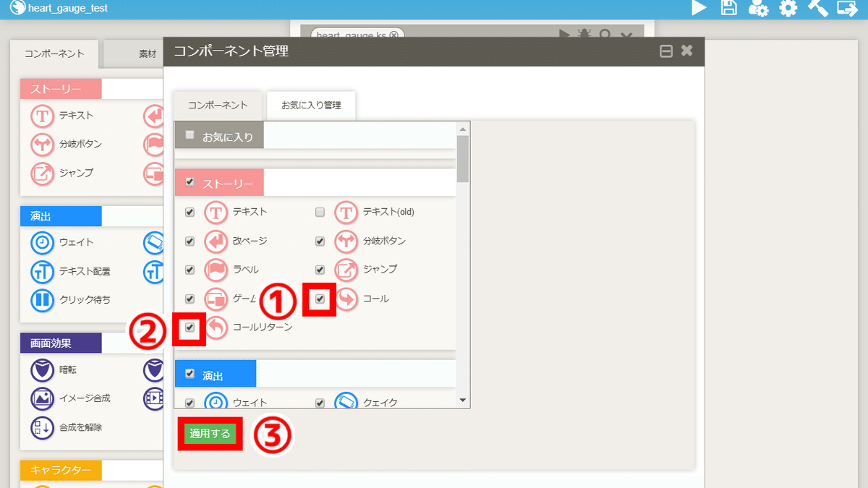
Task: Click the list scrollbar up arrow
Action: [463, 128]
